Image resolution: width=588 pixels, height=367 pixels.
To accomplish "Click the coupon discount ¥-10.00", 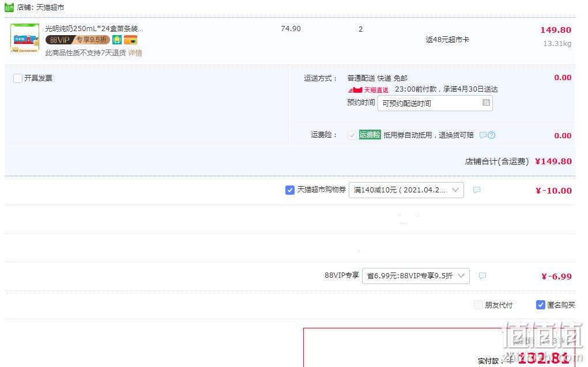I will 553,191.
